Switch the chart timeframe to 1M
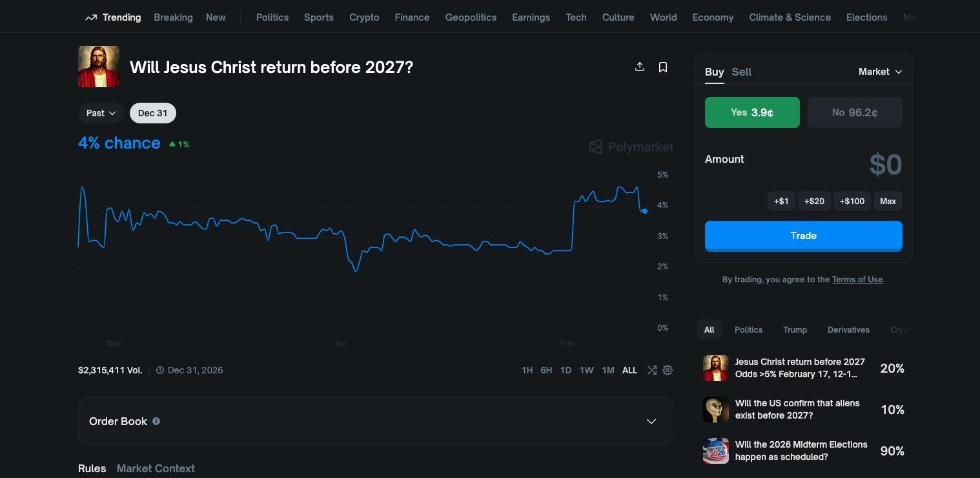980x478 pixels. (607, 369)
